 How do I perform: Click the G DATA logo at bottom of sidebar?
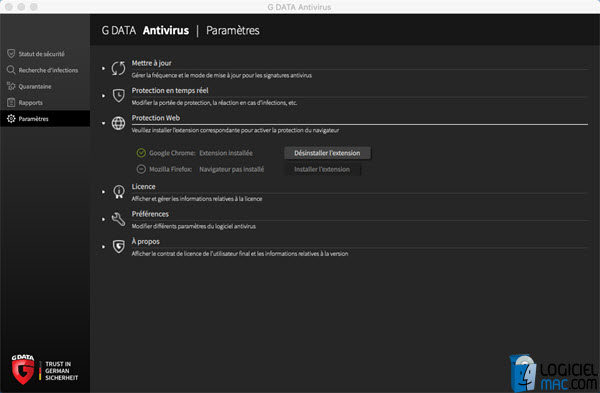click(x=23, y=369)
